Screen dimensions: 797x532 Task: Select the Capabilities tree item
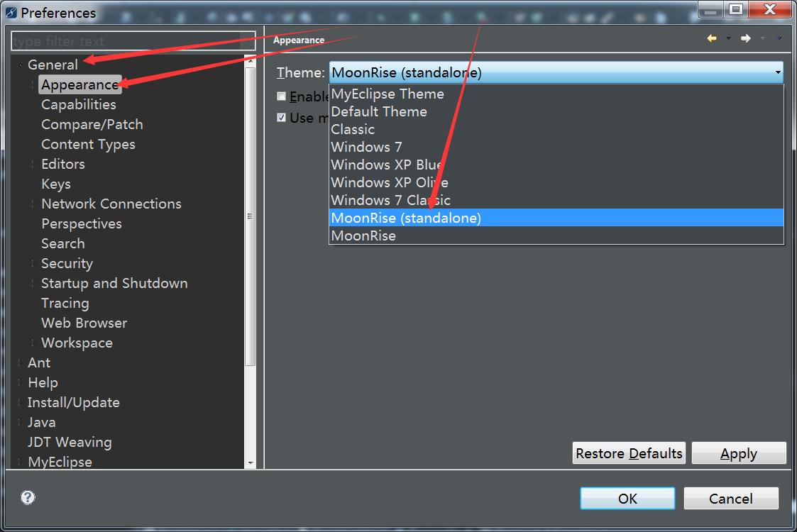pyautogui.click(x=79, y=105)
